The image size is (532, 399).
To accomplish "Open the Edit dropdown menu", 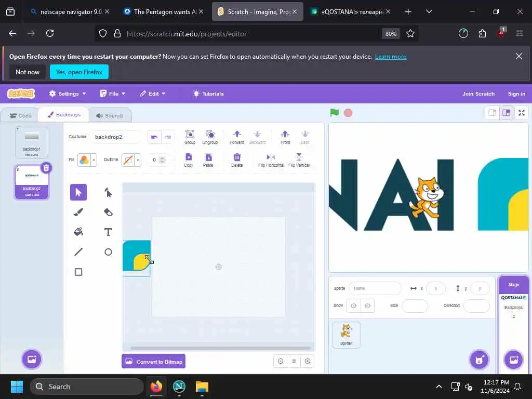I will [x=153, y=94].
